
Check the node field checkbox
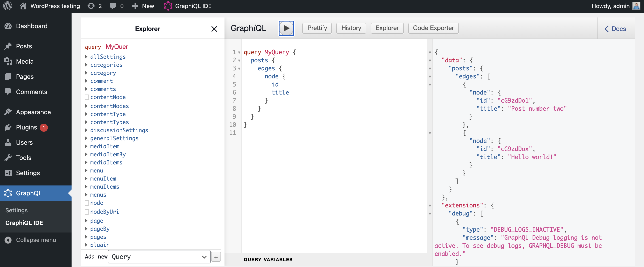[x=87, y=203]
